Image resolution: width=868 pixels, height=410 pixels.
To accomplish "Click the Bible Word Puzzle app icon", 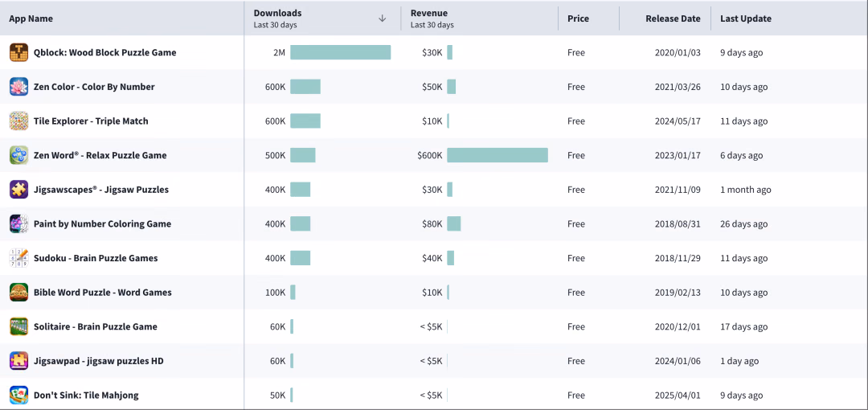I will (x=18, y=293).
